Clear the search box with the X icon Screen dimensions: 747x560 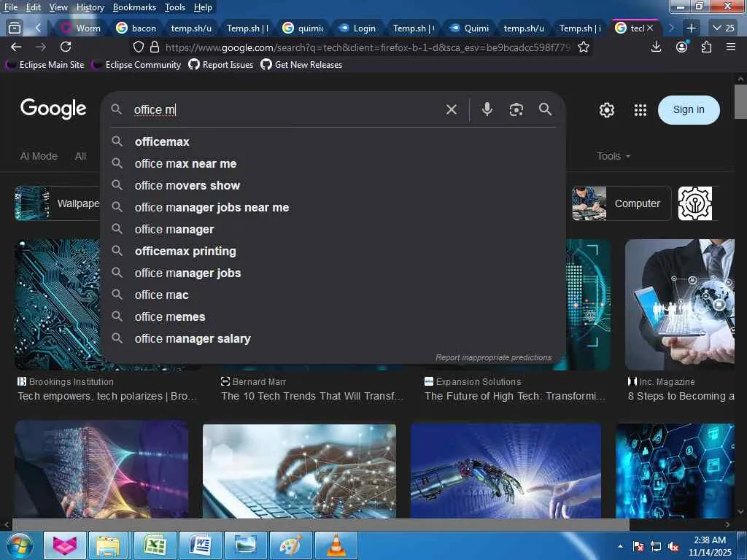(451, 110)
